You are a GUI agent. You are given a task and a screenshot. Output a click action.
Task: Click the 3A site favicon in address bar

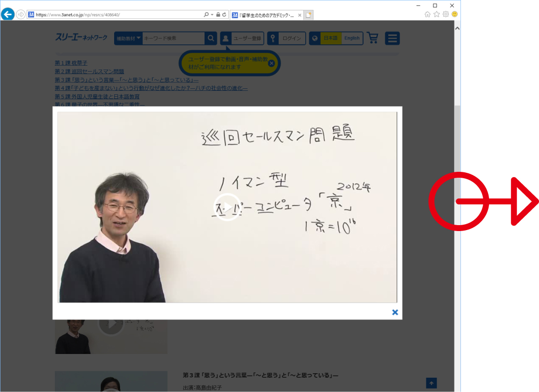pos(31,14)
